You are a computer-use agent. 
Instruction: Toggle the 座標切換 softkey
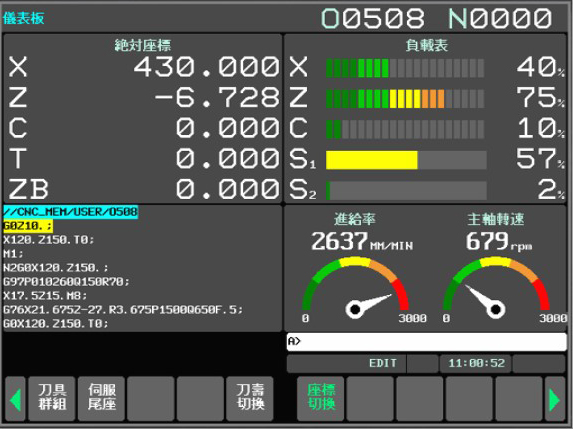click(x=321, y=399)
